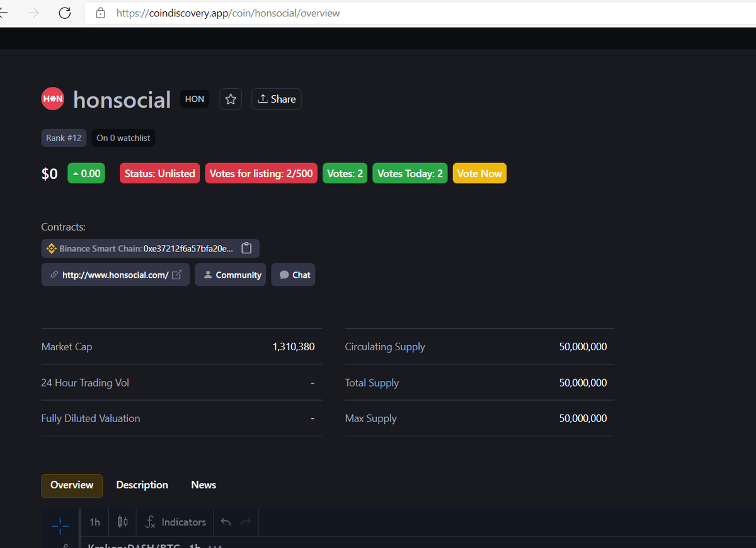Click the green 0.00 price change badge
The image size is (756, 548).
click(x=86, y=173)
